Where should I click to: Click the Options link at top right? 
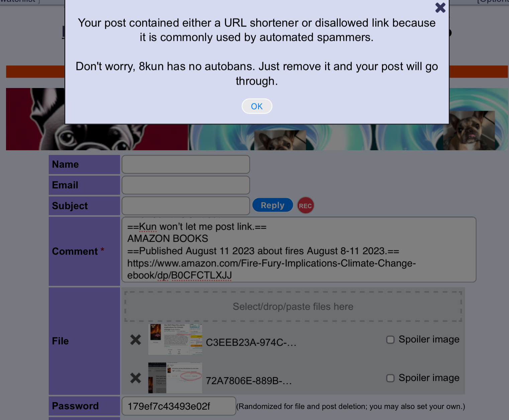(x=493, y=1)
